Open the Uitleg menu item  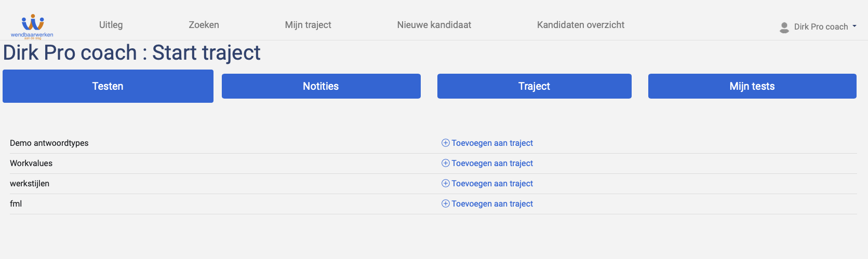[x=111, y=25]
